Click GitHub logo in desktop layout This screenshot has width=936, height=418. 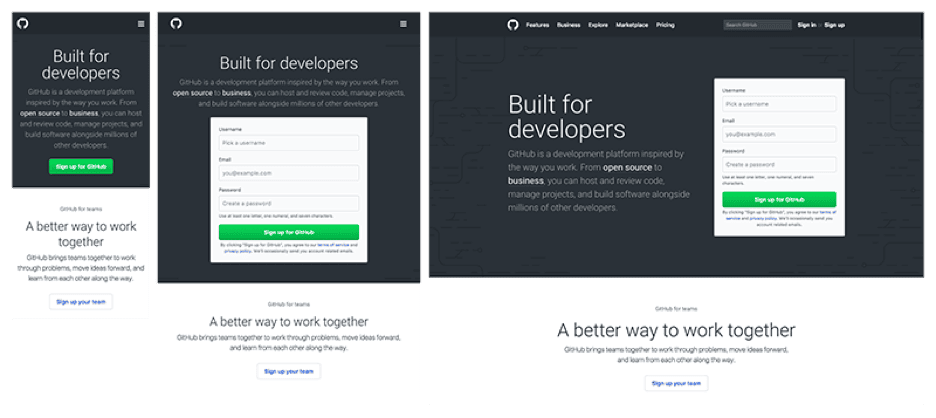[513, 24]
